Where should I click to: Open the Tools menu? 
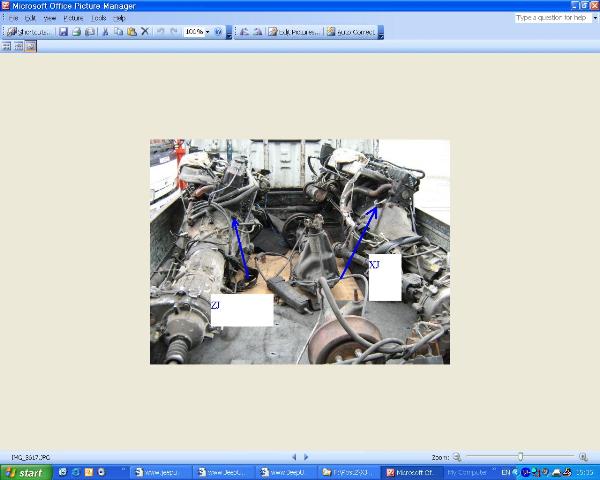tap(98, 18)
